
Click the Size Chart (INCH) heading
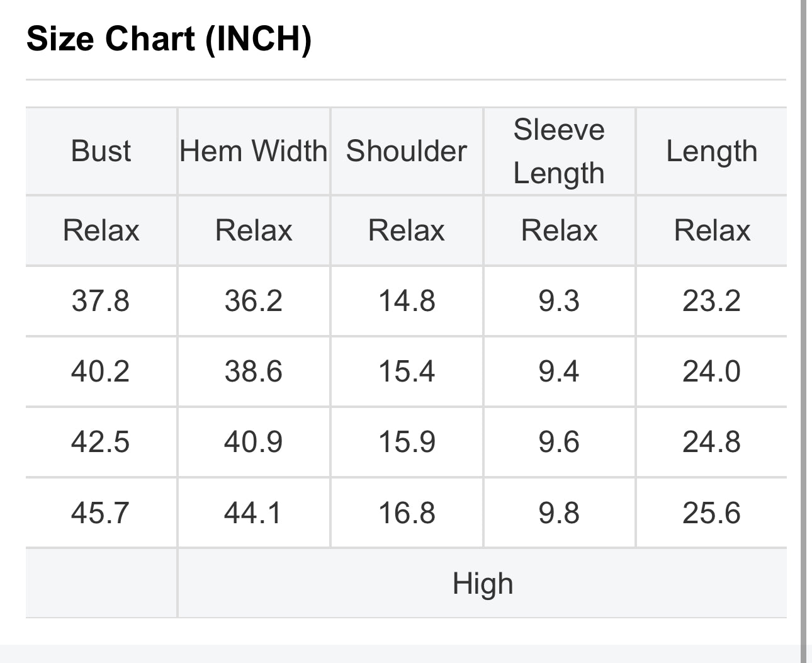pyautogui.click(x=169, y=39)
